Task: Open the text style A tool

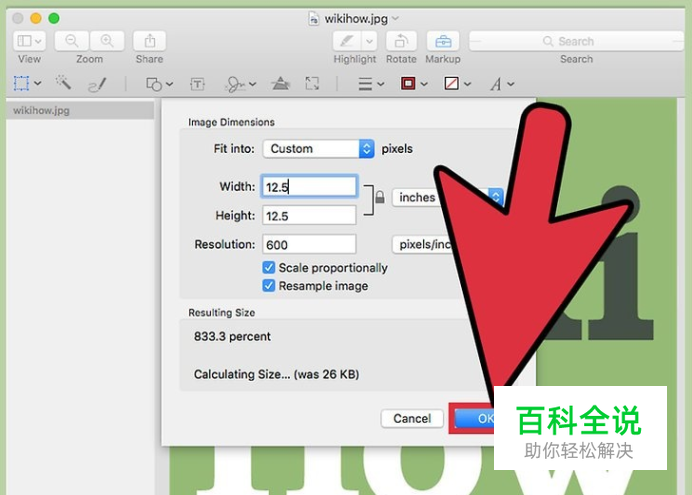Action: click(x=496, y=84)
